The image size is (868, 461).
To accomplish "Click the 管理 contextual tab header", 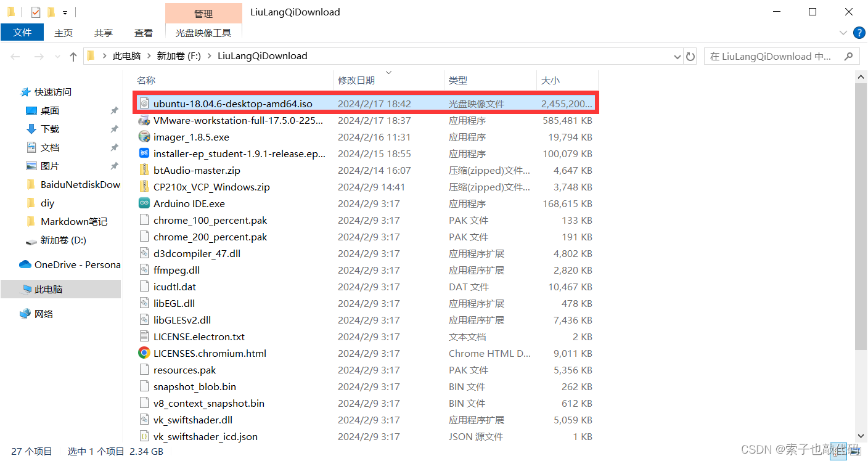I will tap(203, 13).
